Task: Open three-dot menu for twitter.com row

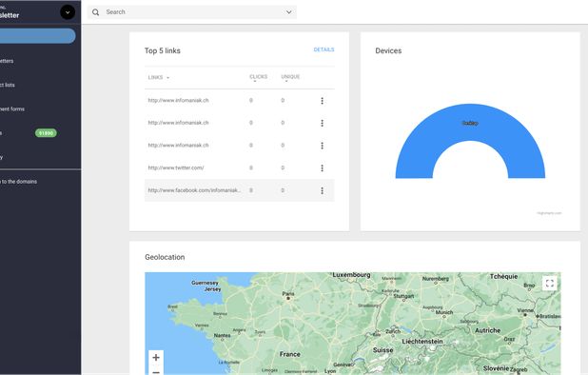Action: [323, 168]
